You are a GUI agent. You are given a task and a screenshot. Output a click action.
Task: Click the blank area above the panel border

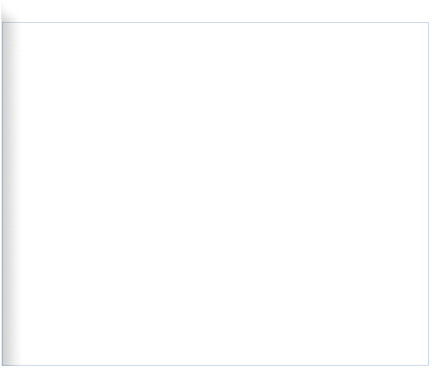pos(217,11)
